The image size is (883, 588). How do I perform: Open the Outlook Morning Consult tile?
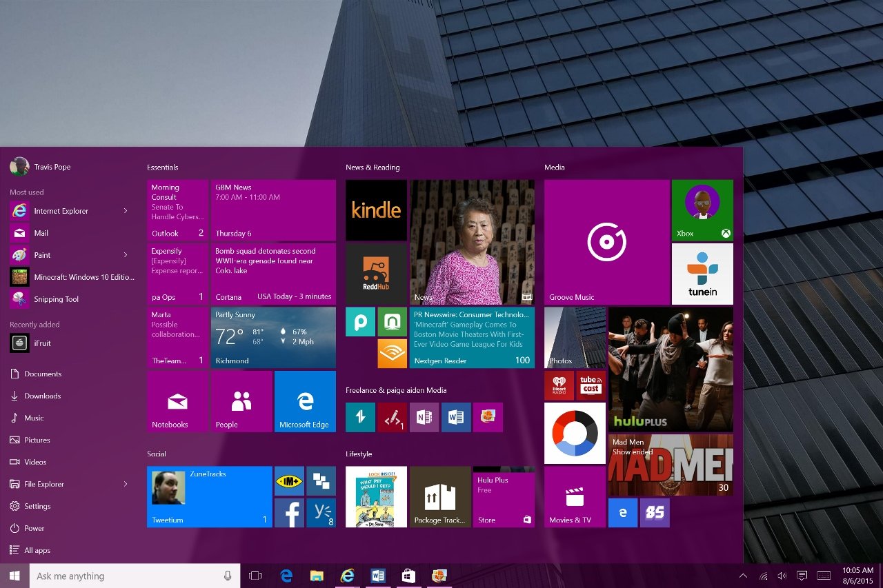(177, 210)
